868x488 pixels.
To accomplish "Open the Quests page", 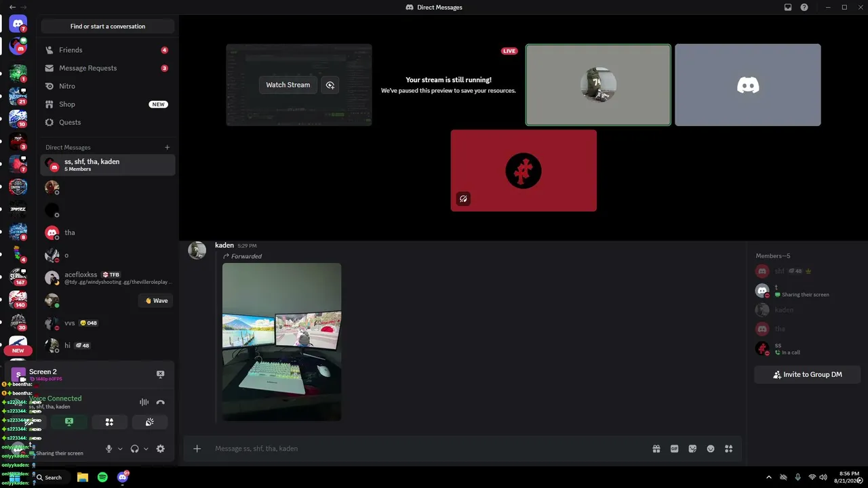I will (x=108, y=123).
